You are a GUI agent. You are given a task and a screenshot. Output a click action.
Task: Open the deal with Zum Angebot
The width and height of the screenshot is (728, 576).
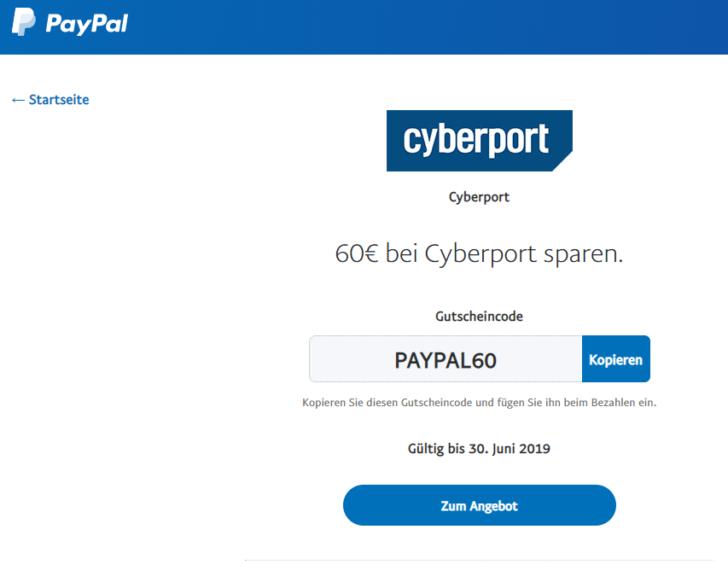click(x=479, y=506)
